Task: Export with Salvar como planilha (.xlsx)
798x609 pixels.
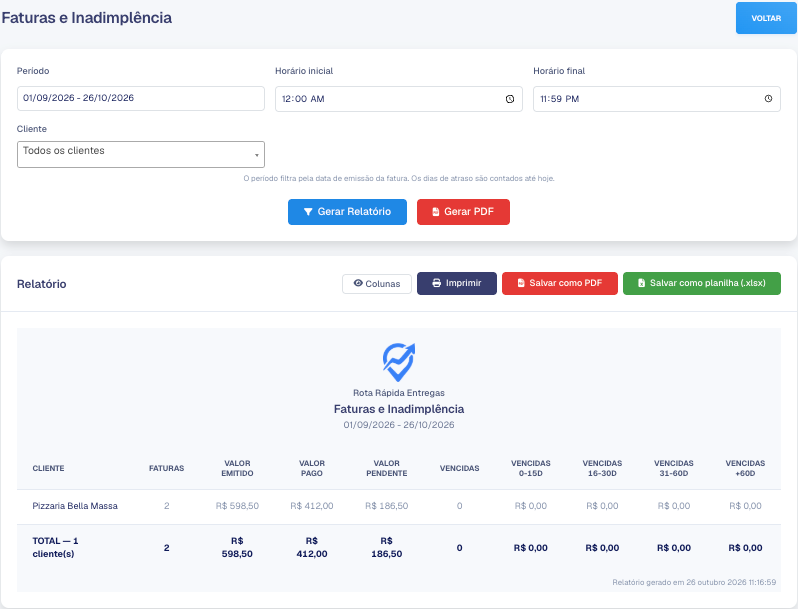Action: 702,283
